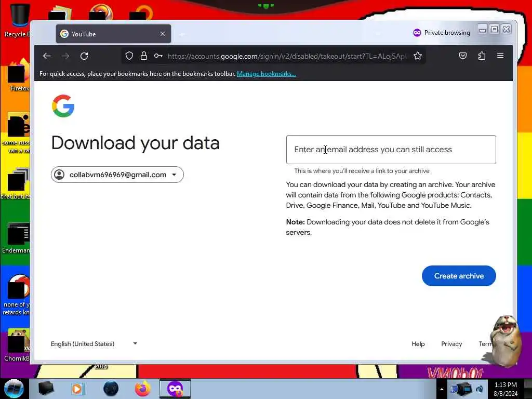Select the Enderman desktop icon
This screenshot has height=399, width=532.
16,238
